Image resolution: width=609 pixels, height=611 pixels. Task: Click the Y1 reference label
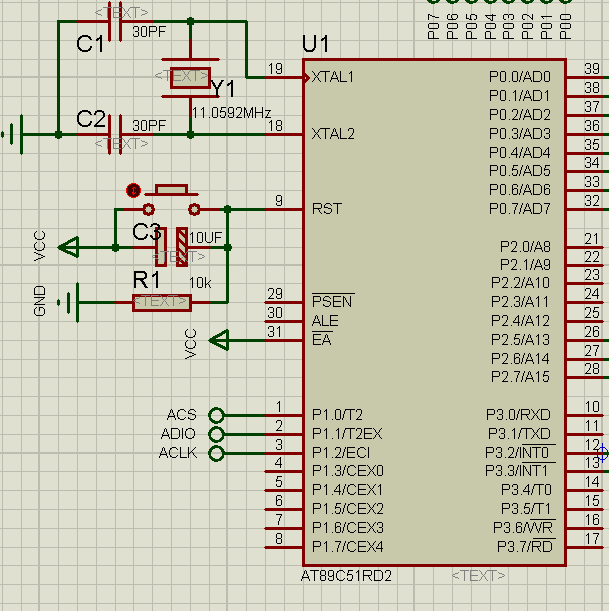tap(223, 89)
